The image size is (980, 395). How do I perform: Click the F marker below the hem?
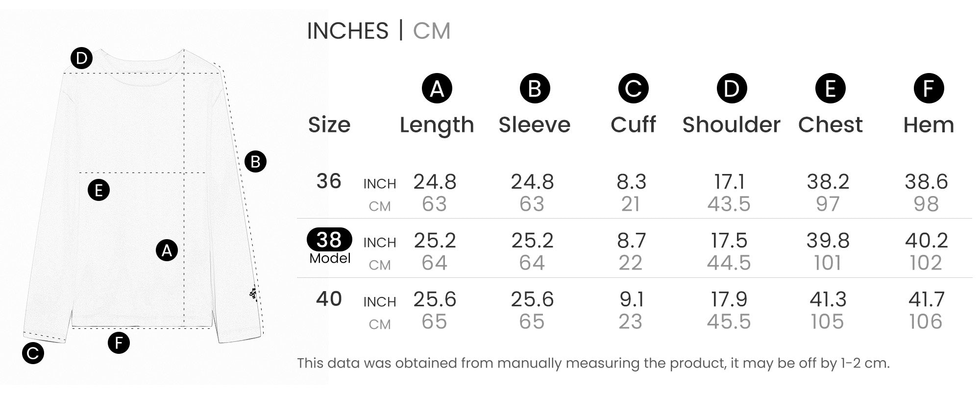119,343
